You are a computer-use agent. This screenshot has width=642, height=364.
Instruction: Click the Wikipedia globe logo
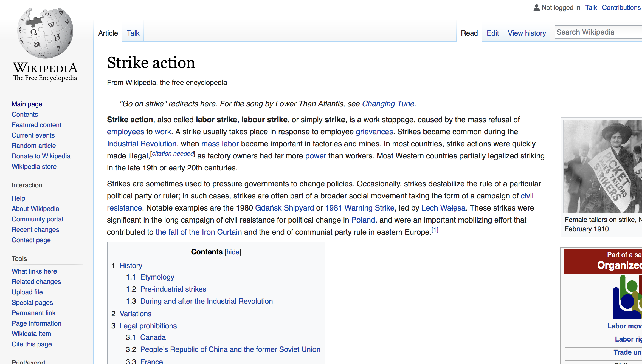(x=45, y=33)
